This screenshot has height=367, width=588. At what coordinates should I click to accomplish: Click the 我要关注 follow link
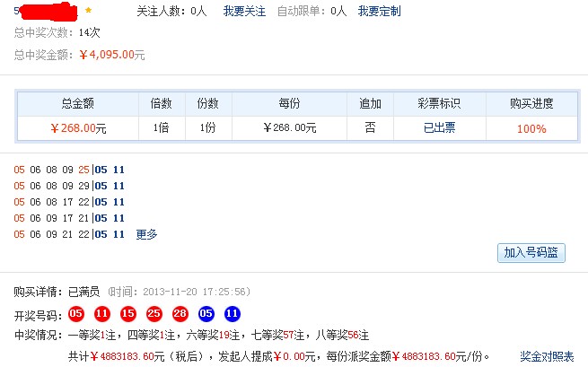click(x=244, y=12)
